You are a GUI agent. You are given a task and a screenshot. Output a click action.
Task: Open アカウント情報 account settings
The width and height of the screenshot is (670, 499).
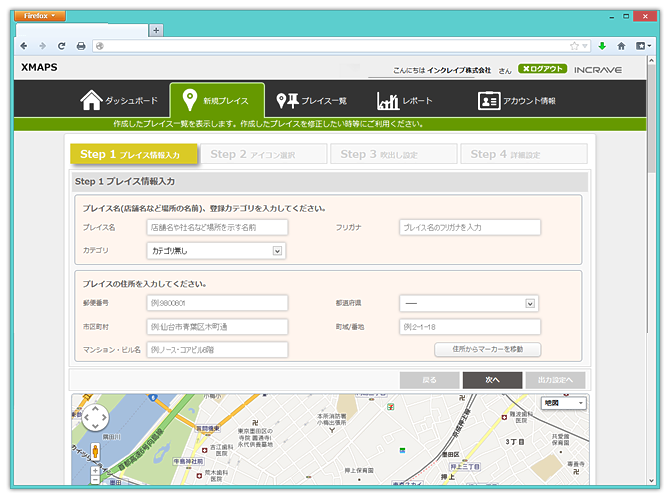[x=516, y=101]
